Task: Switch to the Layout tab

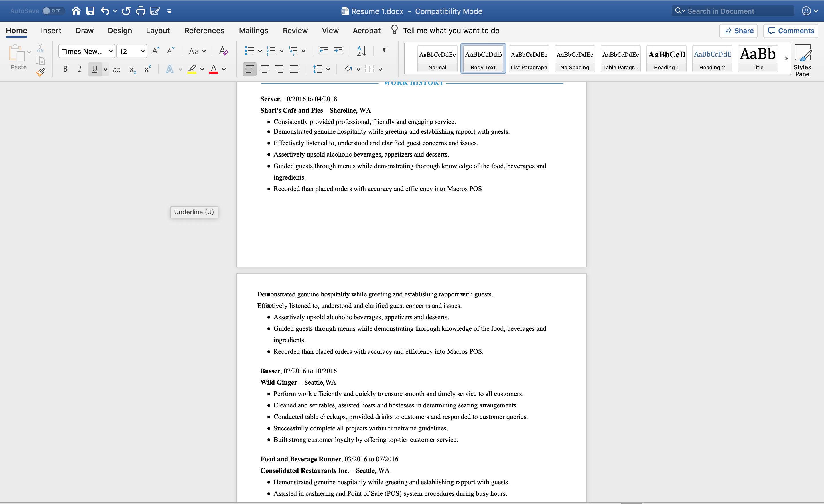Action: coord(157,31)
